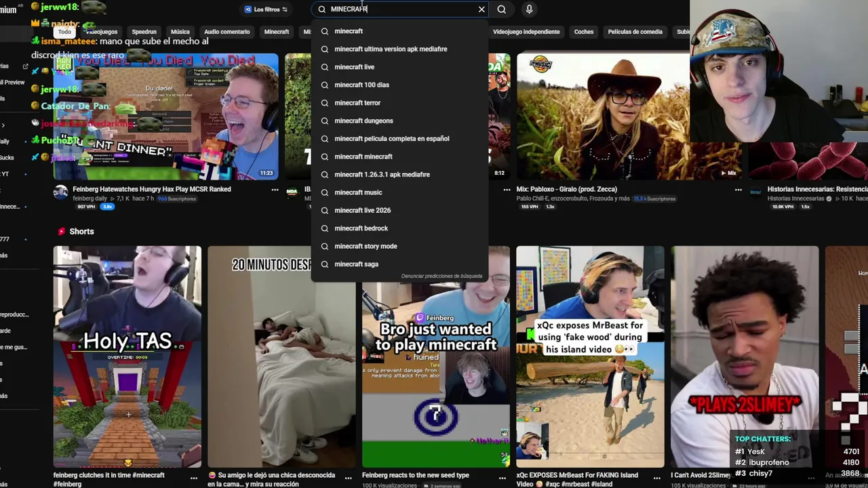Open more options for Mix Pabloxo Giralo
Viewport: 868px width, 488px height.
(738, 190)
